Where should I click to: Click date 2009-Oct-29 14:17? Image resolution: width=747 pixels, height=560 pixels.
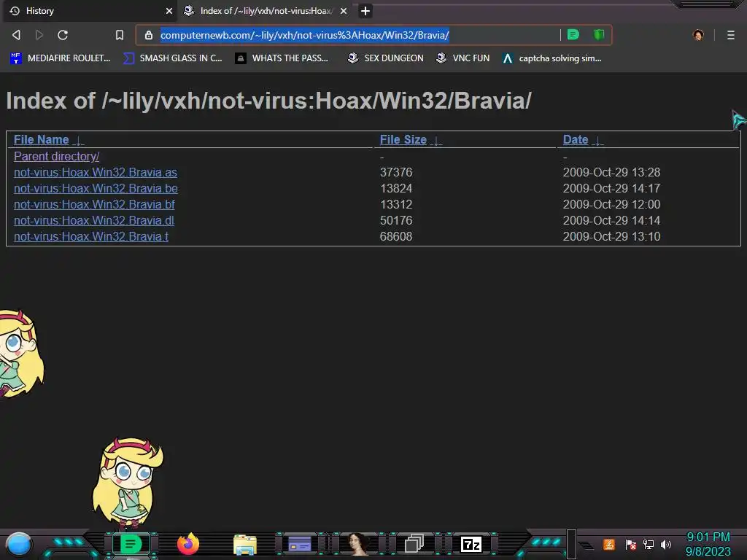(612, 189)
